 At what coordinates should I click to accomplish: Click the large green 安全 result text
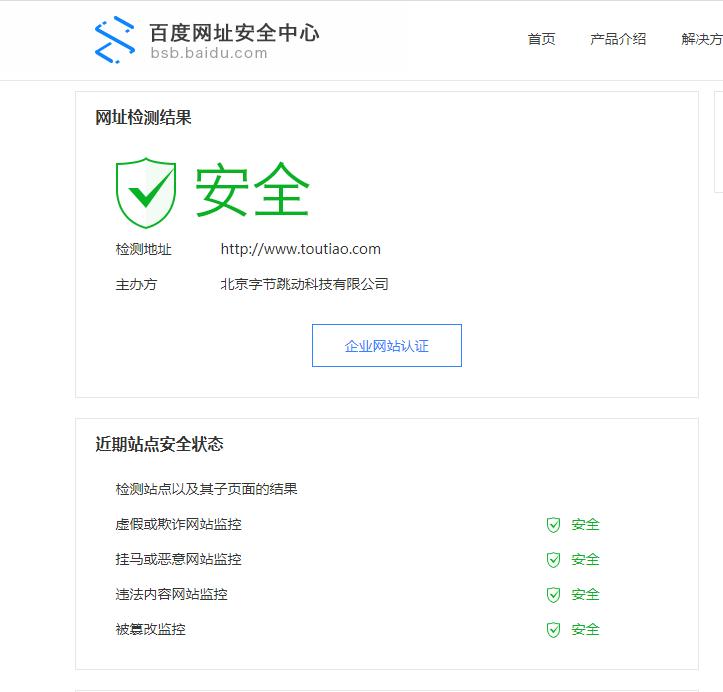(x=252, y=189)
